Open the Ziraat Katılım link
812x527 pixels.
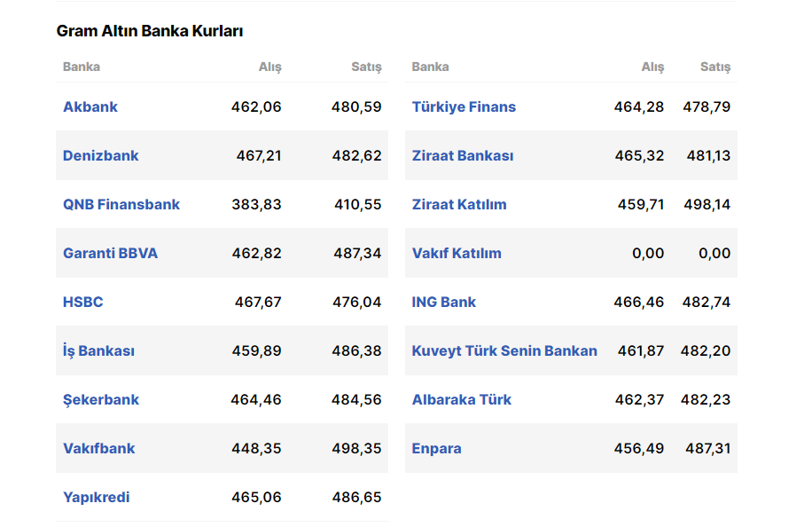click(459, 204)
